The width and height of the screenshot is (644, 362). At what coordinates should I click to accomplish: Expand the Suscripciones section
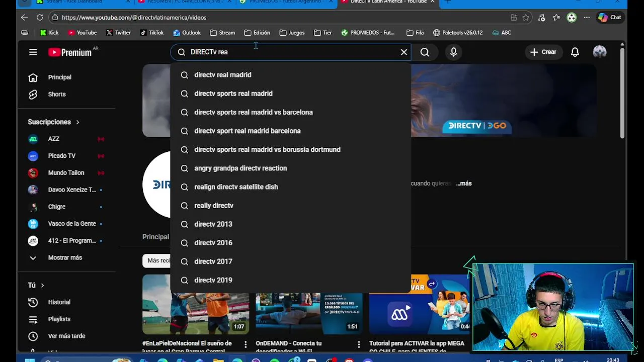point(54,122)
